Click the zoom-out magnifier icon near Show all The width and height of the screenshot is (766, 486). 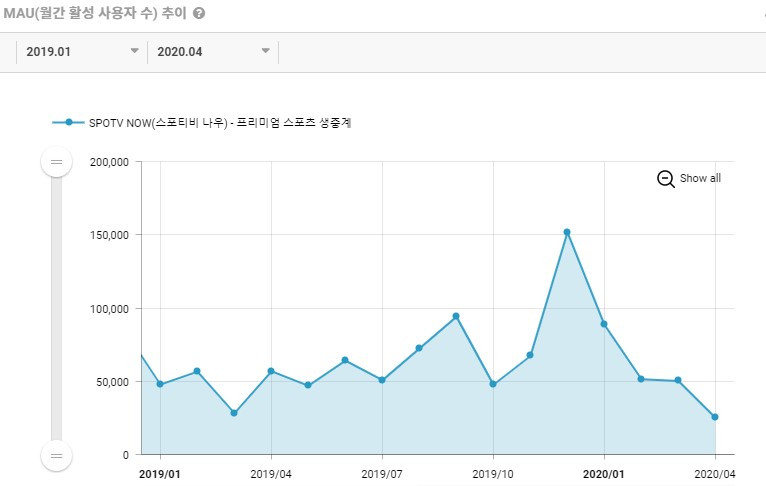point(665,179)
